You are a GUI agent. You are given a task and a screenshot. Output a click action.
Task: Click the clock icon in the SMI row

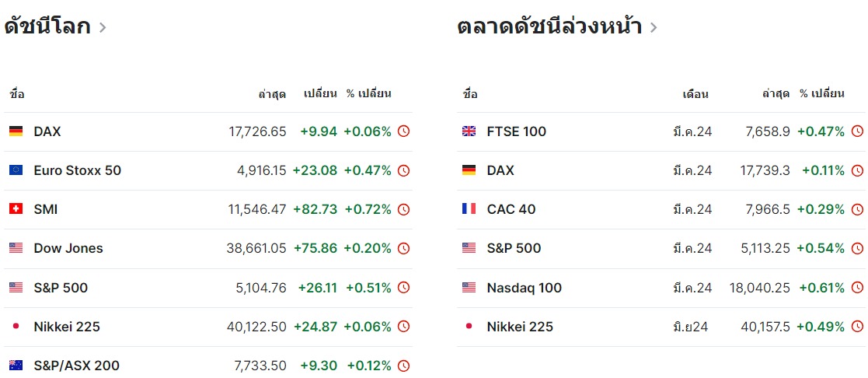[403, 209]
